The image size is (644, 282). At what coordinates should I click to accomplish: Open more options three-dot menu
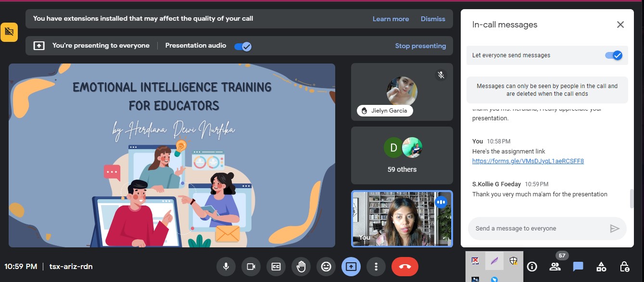376,267
